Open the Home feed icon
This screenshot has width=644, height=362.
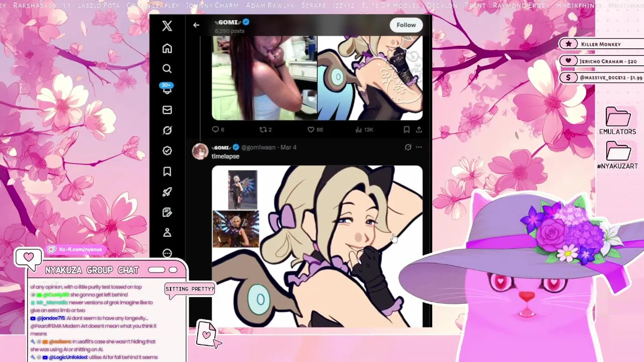pyautogui.click(x=167, y=49)
